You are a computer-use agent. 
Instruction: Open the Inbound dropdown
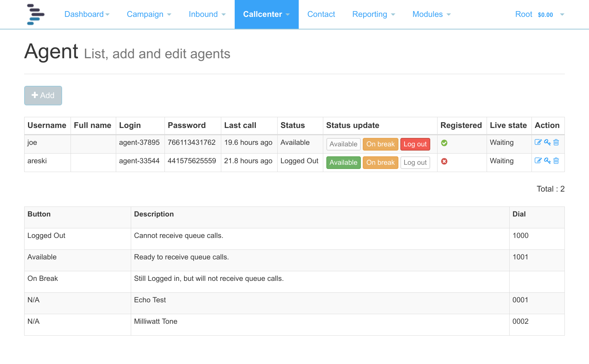click(x=207, y=14)
